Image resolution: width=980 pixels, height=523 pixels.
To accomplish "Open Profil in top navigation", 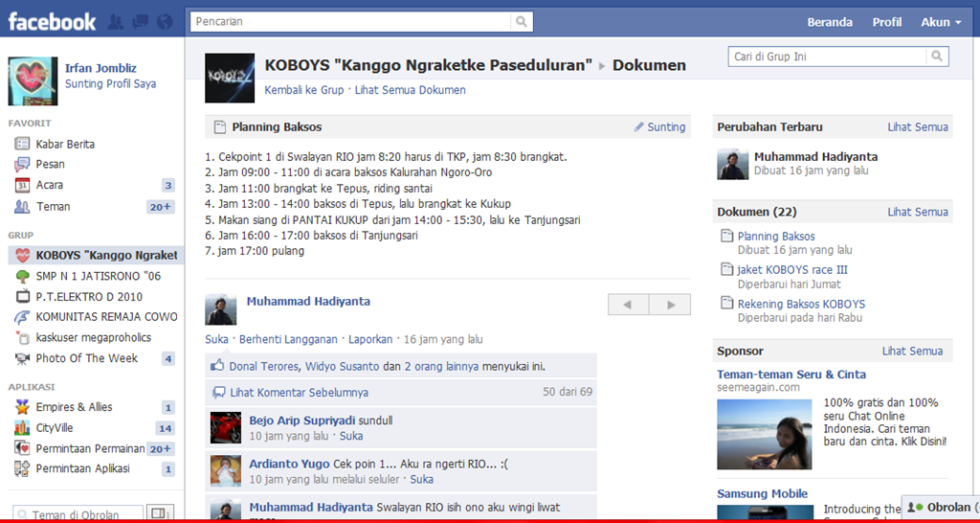I will (x=886, y=22).
